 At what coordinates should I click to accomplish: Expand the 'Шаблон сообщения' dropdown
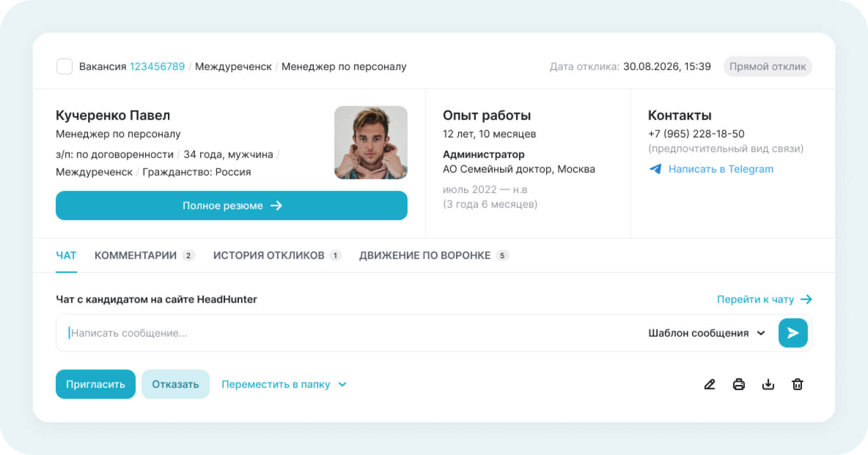coord(706,333)
